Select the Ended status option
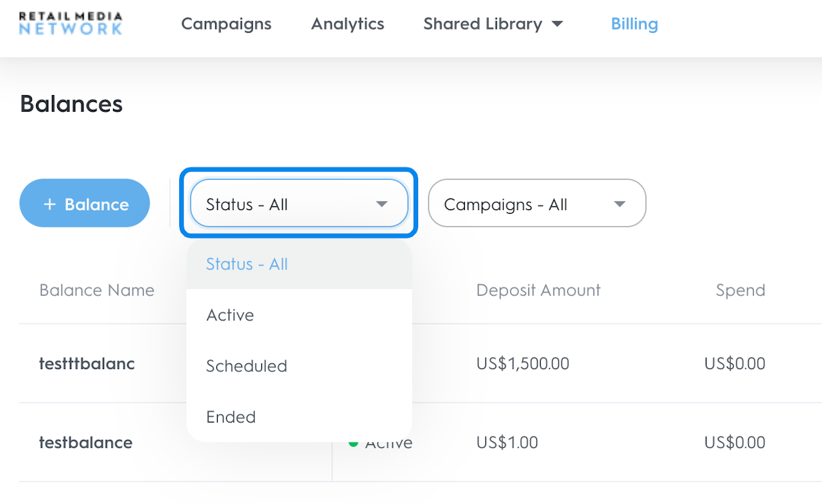 click(231, 417)
